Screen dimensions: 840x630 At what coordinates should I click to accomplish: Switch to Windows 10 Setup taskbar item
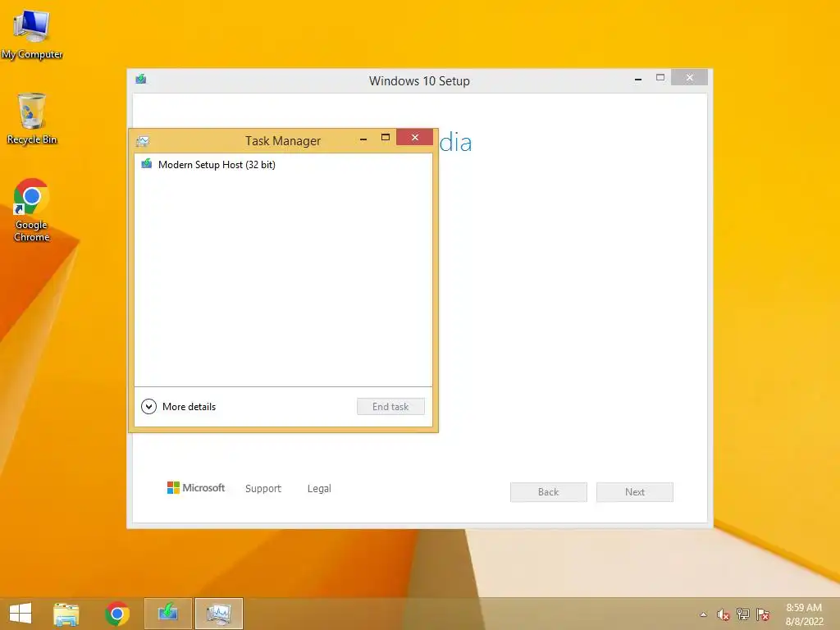168,614
